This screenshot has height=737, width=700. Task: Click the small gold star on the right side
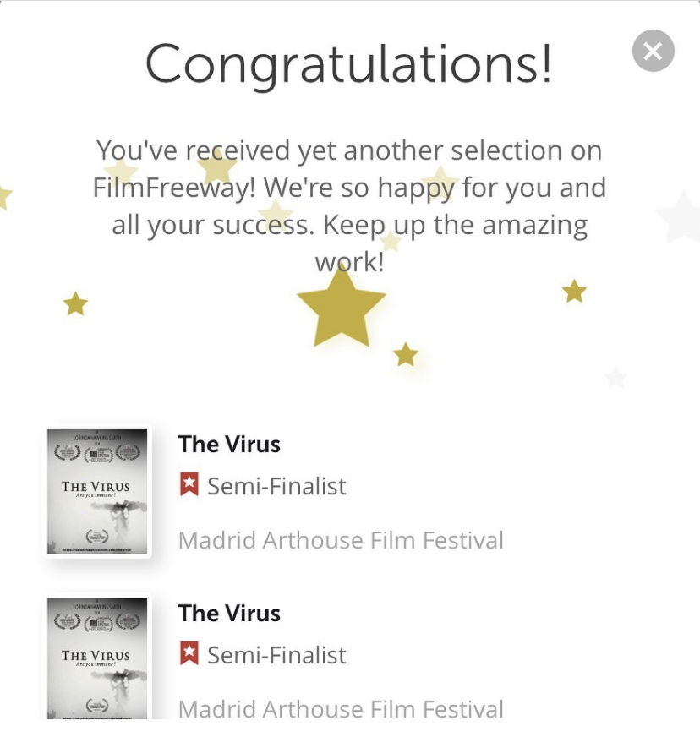coord(574,292)
